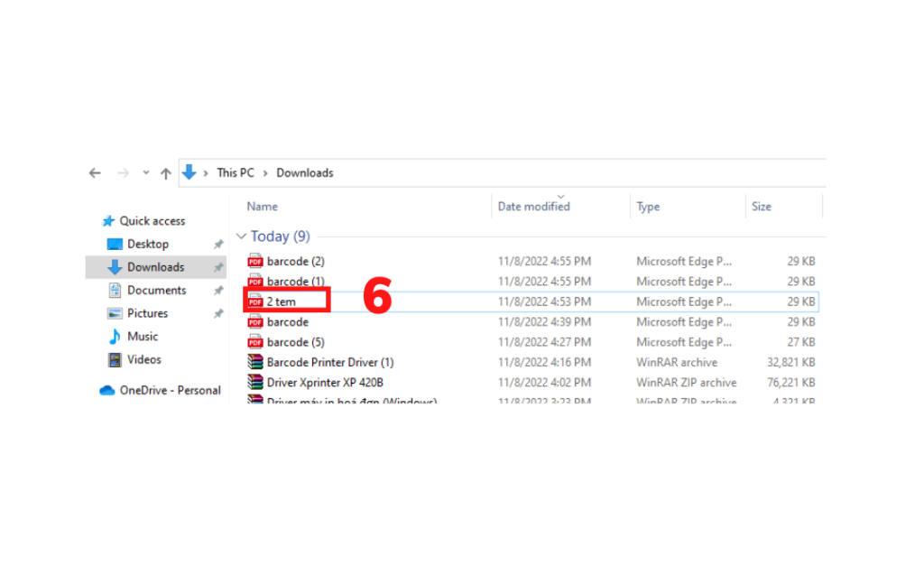Image resolution: width=924 pixels, height=584 pixels.
Task: Go up one folder level arrow
Action: (x=166, y=173)
